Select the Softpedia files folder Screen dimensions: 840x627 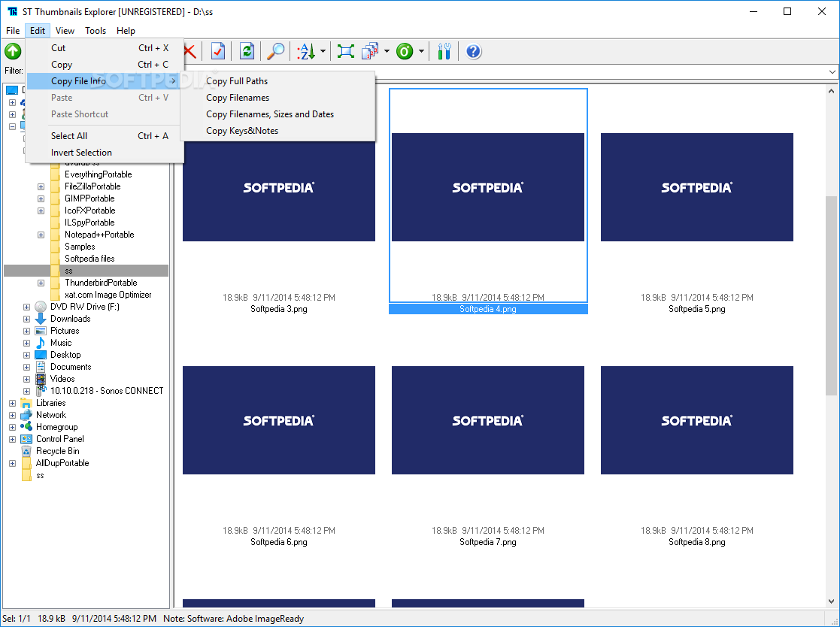89,259
